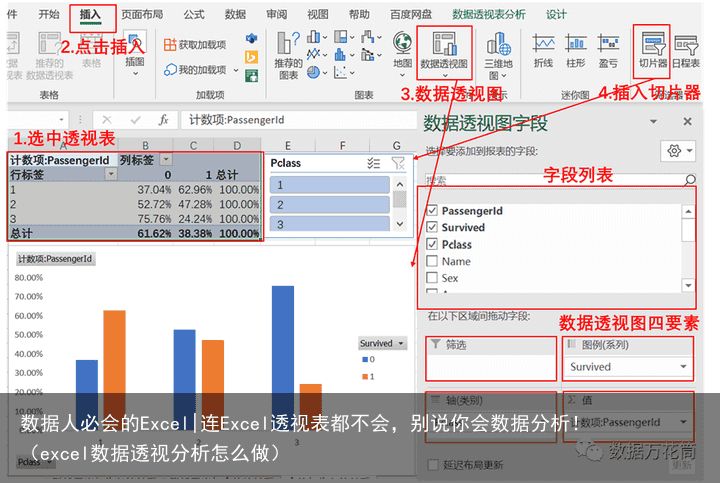Insert a scatter chart
The width and height of the screenshot is (720, 483).
coord(344,72)
